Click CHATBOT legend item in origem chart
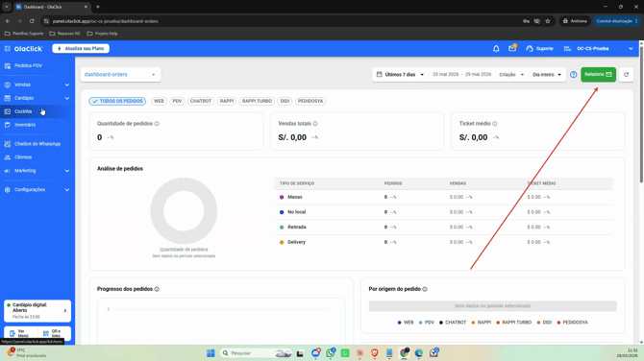 coord(453,323)
